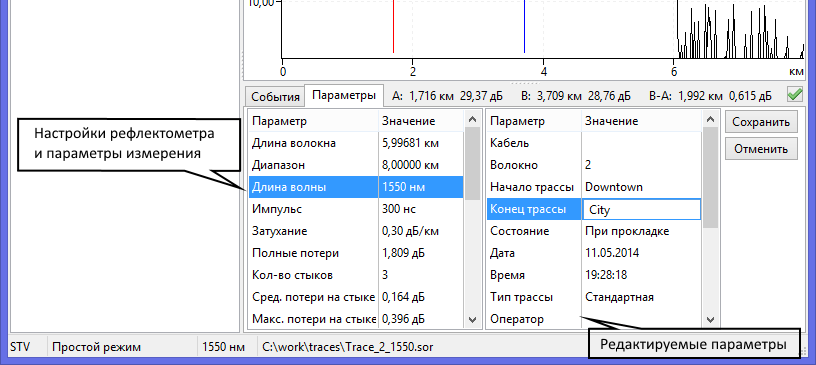Click the green checkmark icon

(795, 95)
